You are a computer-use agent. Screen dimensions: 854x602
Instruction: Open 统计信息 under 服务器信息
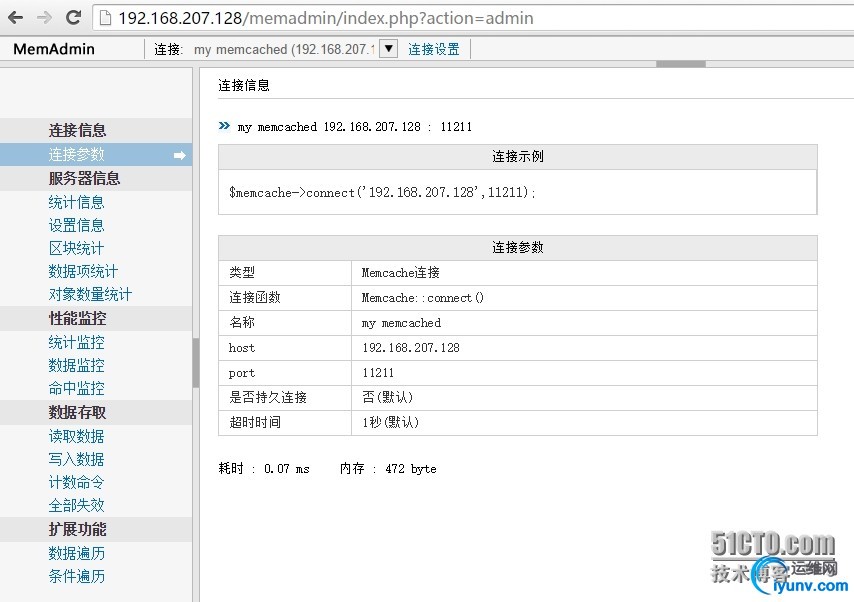(x=76, y=202)
